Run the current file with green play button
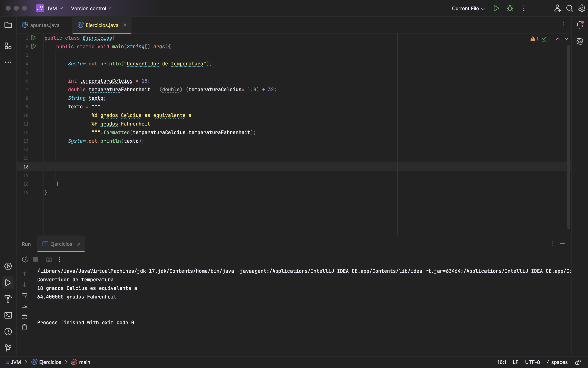This screenshot has height=368, width=588. [x=496, y=8]
